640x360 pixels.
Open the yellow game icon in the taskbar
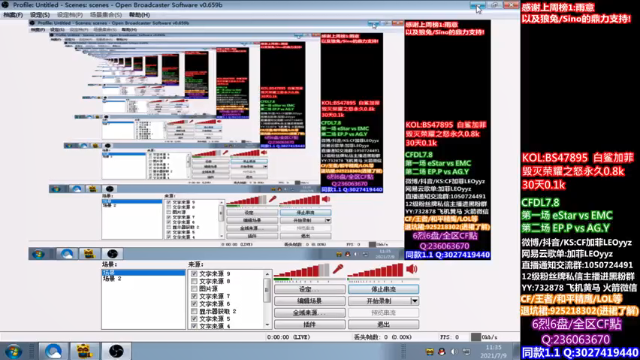click(x=84, y=351)
